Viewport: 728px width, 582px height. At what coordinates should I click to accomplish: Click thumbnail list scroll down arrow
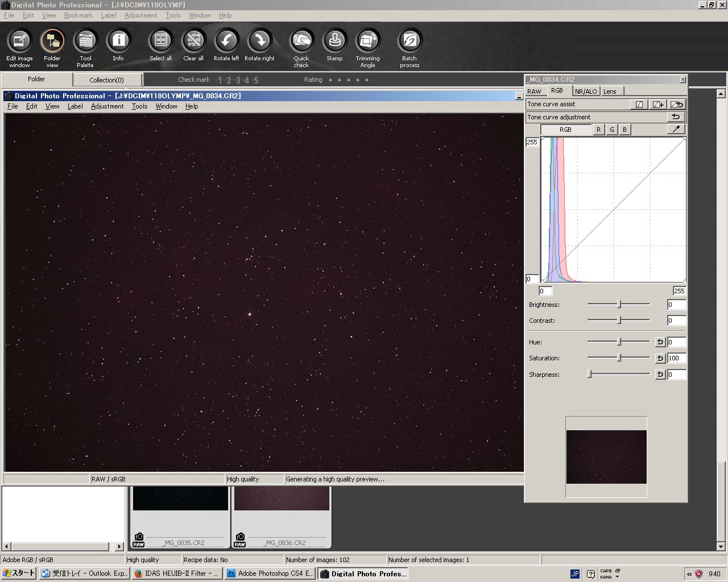[x=721, y=547]
